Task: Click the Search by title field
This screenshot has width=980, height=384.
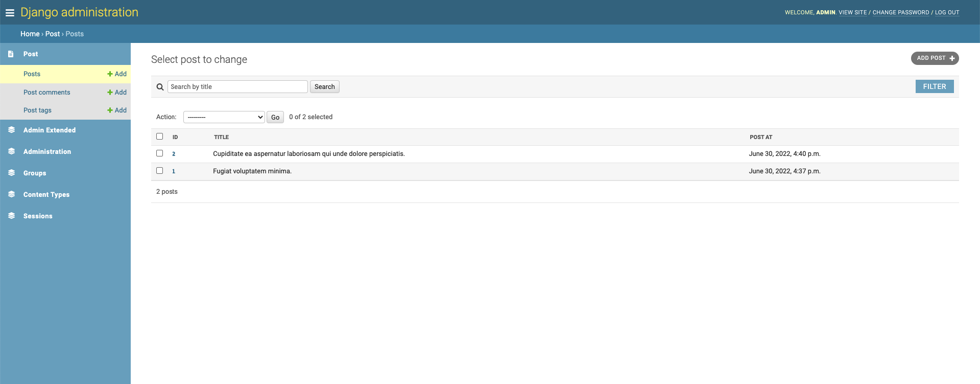Action: tap(237, 87)
